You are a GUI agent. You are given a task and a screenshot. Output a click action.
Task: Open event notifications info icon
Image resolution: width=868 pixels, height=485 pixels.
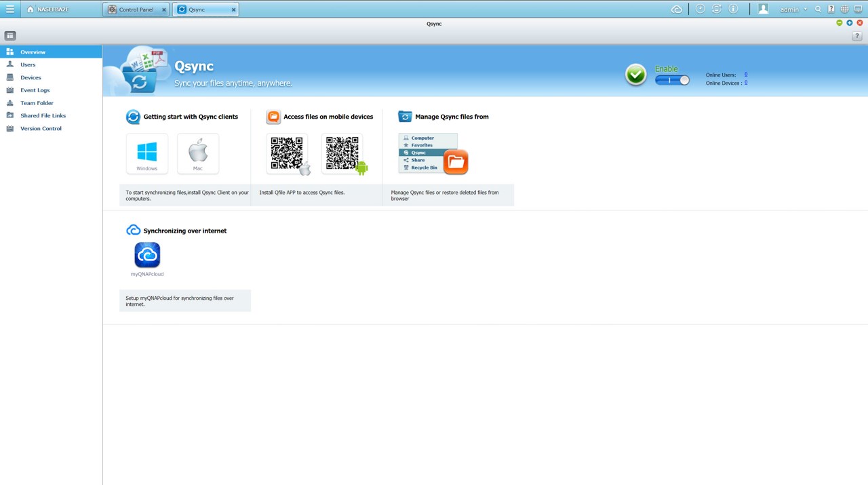(733, 9)
